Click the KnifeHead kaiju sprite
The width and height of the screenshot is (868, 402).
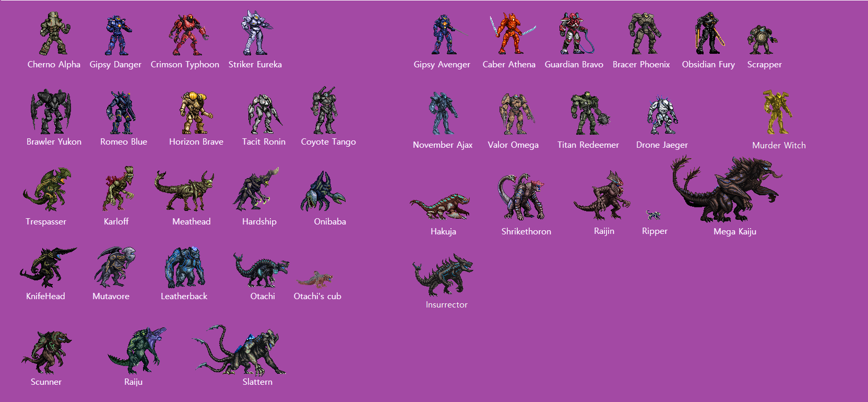point(48,267)
